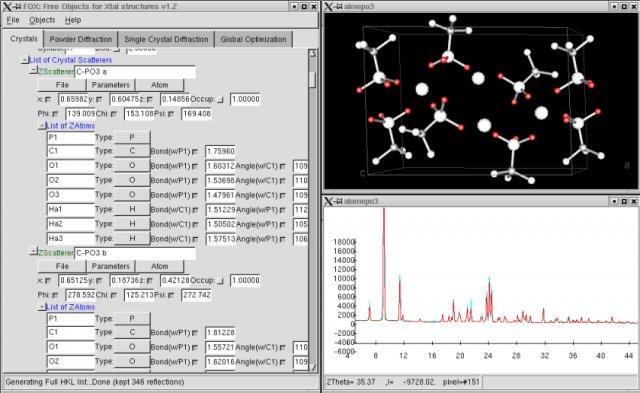The image size is (640, 393).
Task: Click type P button beside bond-less P1 of C-PO3 a
Action: point(132,137)
